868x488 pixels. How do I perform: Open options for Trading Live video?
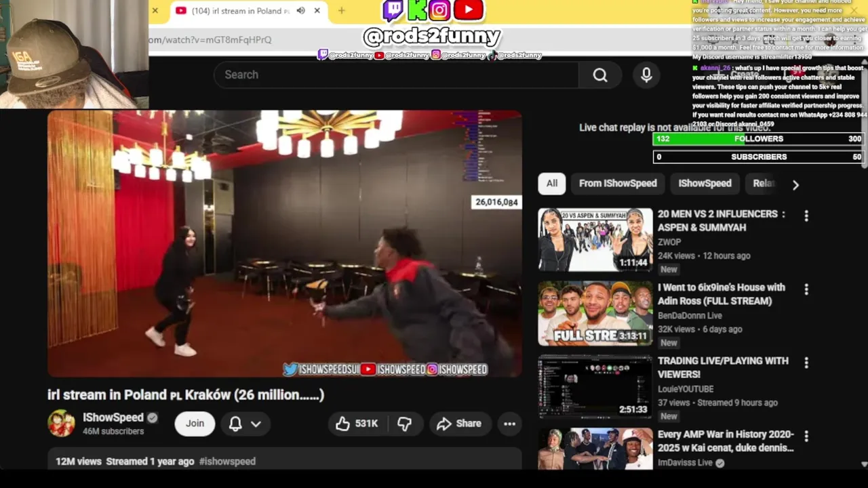tap(806, 363)
